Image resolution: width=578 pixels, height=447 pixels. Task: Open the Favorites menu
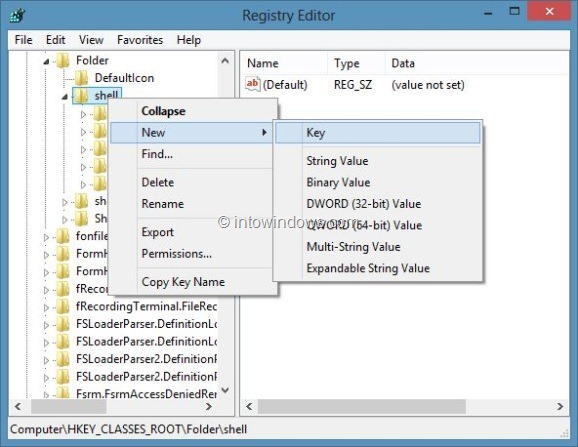pos(140,40)
